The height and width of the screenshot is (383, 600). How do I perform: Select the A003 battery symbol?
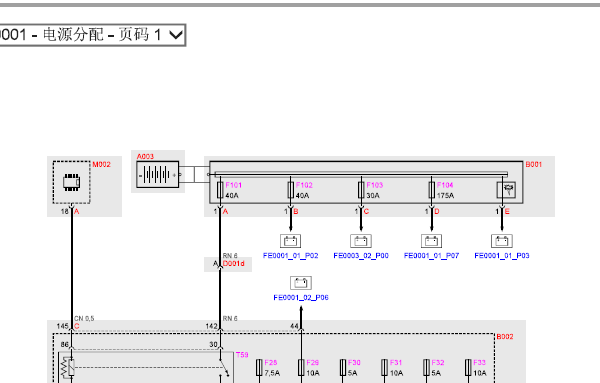click(158, 175)
